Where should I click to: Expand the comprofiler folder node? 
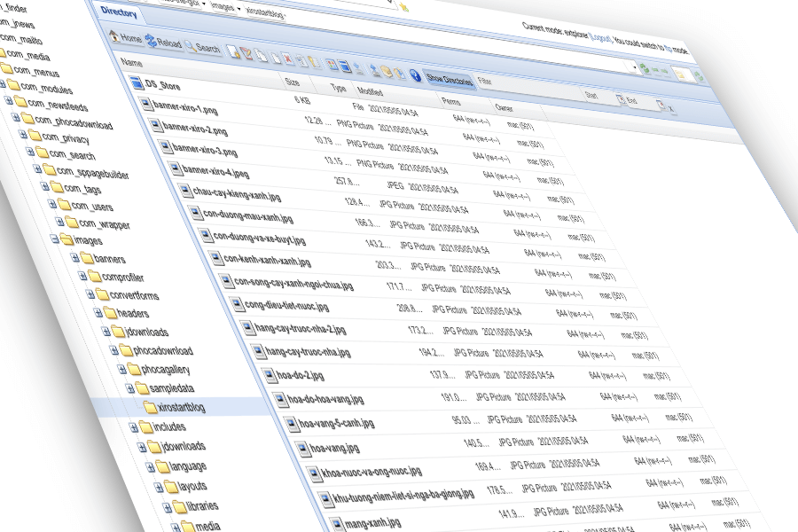(x=82, y=276)
